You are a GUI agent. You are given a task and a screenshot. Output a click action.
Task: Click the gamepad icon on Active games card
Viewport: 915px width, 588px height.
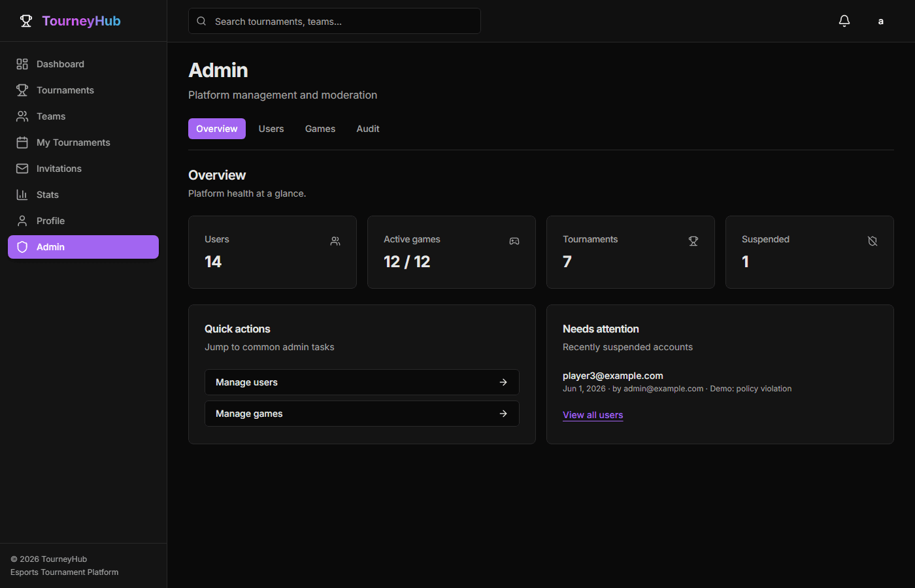pyautogui.click(x=514, y=241)
